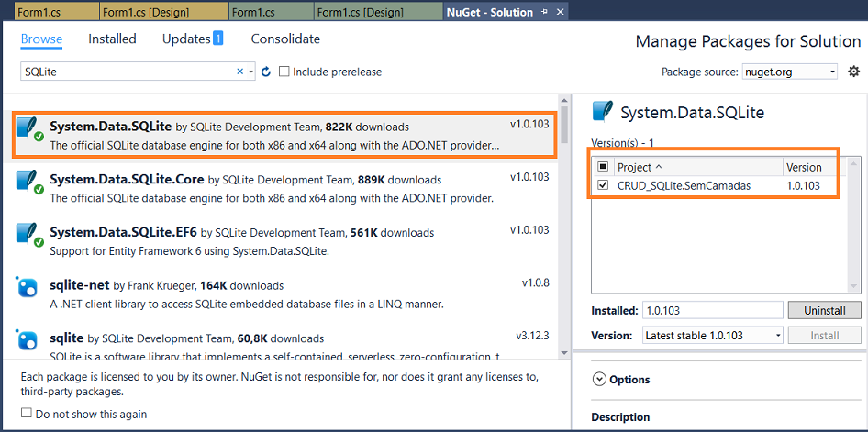This screenshot has width=868, height=432.
Task: Open the Version selection dropdown
Action: point(778,335)
